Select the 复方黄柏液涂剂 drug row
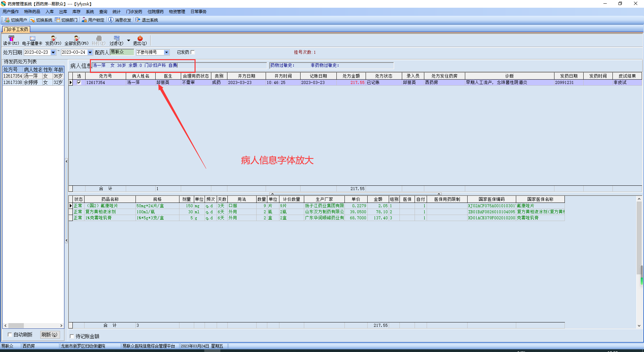 click(x=317, y=212)
